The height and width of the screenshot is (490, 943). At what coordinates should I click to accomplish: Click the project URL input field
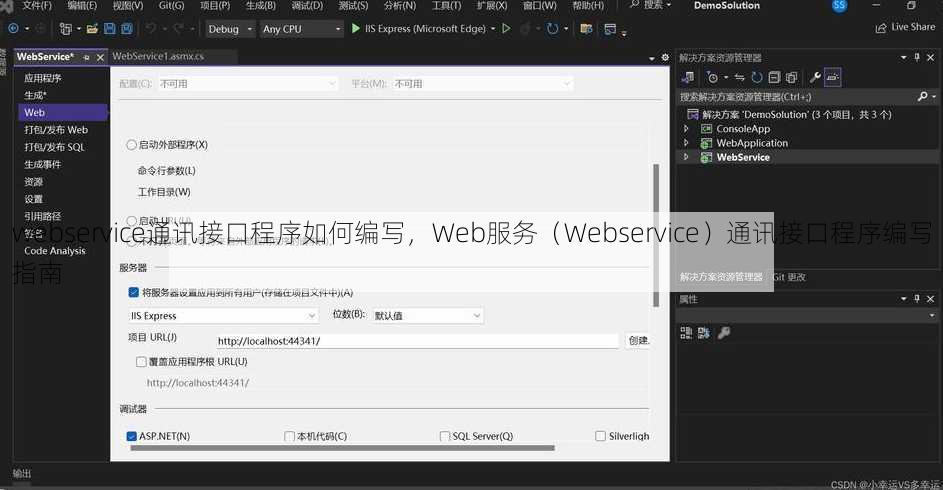coord(417,341)
